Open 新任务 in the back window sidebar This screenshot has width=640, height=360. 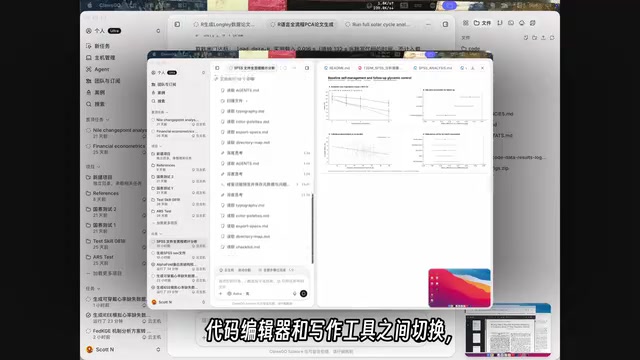click(98, 46)
